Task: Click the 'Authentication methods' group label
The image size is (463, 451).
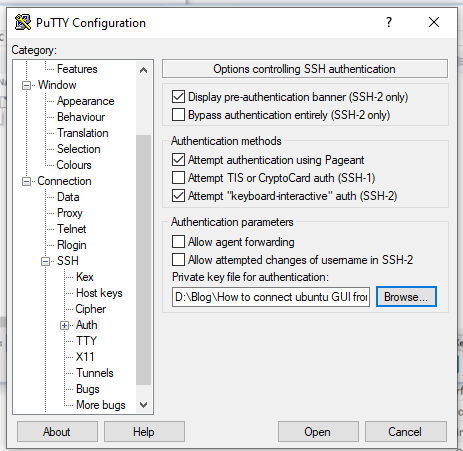Action: pyautogui.click(x=226, y=141)
